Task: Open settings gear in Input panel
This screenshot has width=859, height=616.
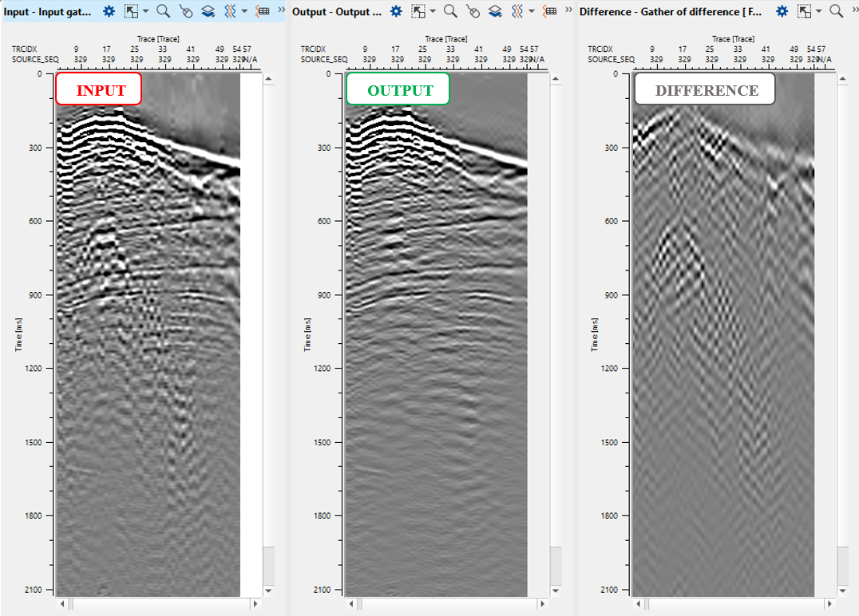Action: tap(109, 11)
